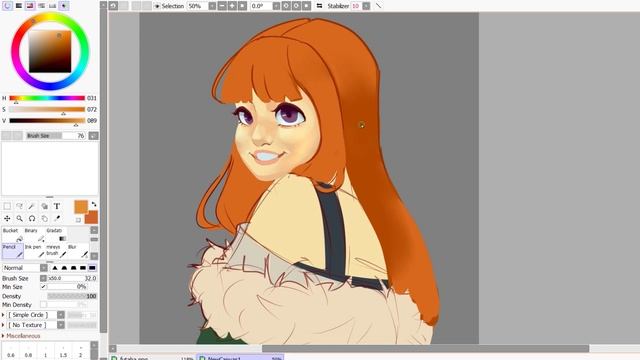Select the rectangular selection tool
Screen dimensions: 640x360
tap(7, 206)
